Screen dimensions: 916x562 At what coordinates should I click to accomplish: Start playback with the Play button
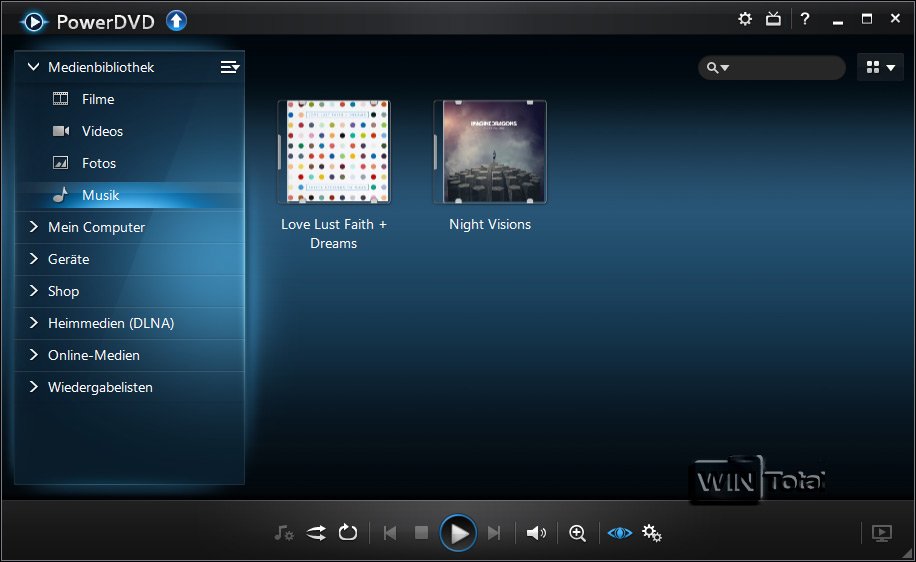(x=458, y=533)
